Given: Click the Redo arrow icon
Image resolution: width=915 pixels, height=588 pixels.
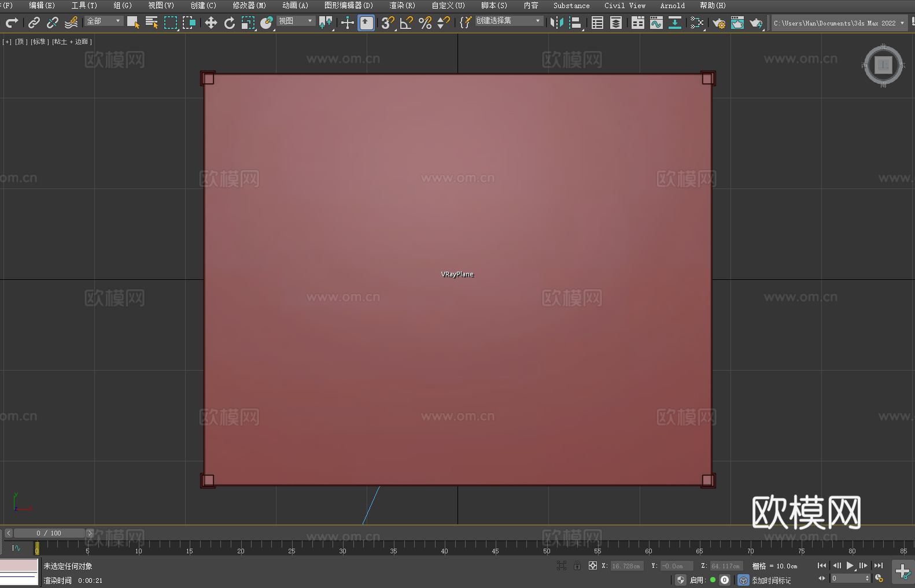Looking at the screenshot, I should (x=12, y=23).
